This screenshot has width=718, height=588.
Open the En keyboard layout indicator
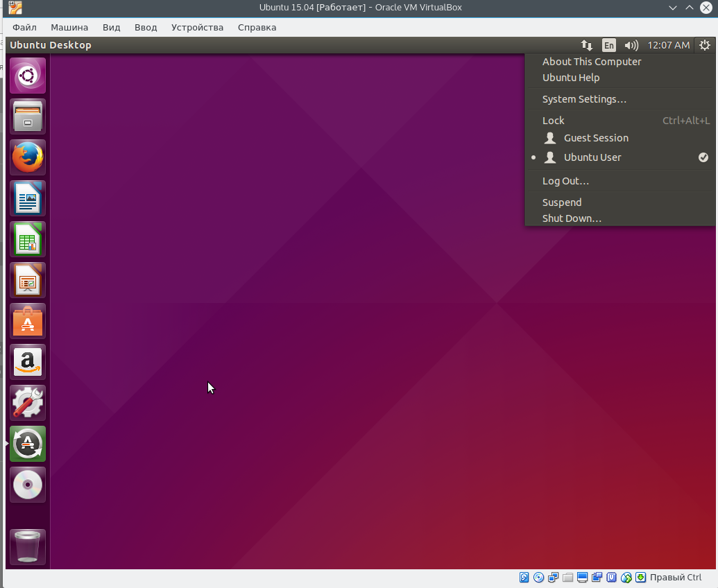coord(608,45)
